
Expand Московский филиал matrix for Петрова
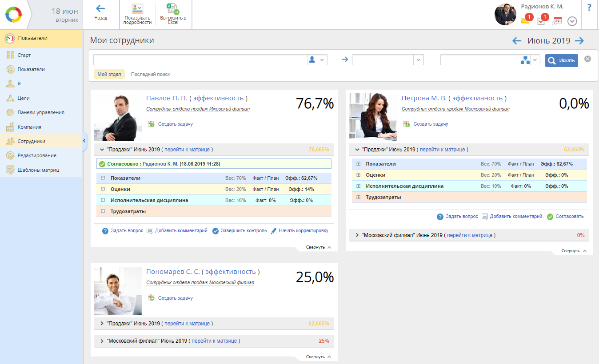tap(357, 235)
